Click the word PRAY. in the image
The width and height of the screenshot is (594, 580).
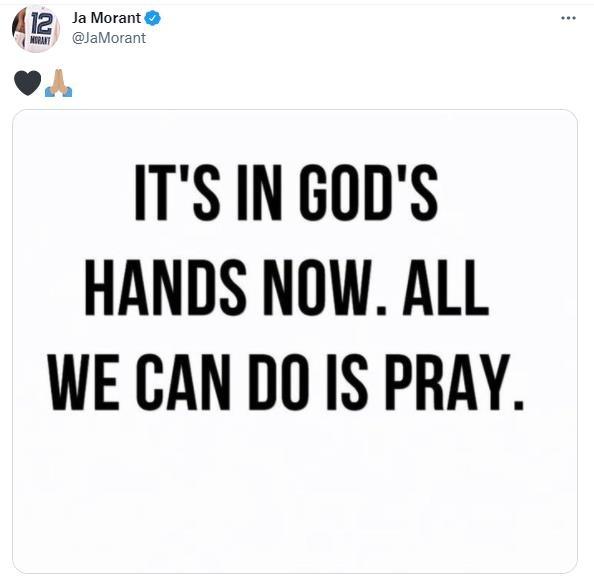[454, 383]
